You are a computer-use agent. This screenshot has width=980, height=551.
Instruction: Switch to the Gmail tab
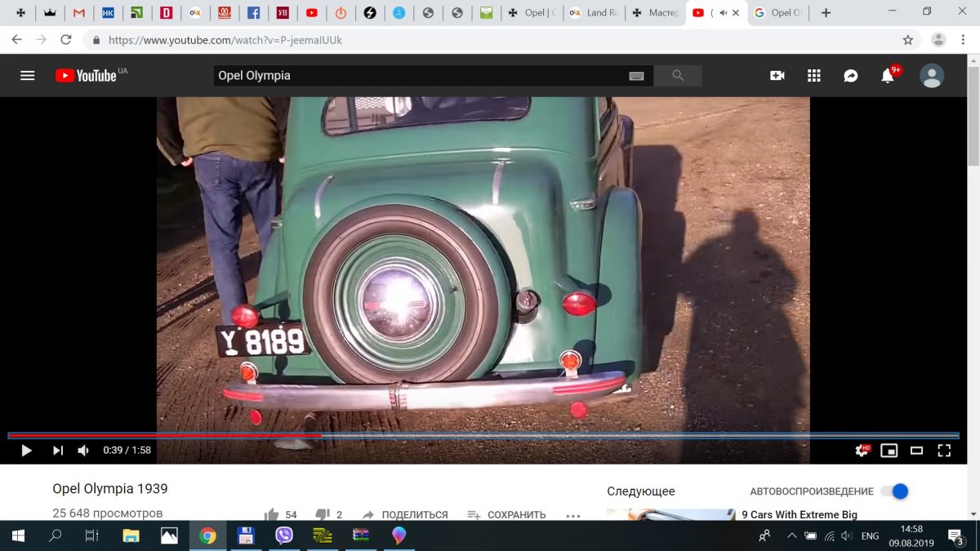point(78,12)
